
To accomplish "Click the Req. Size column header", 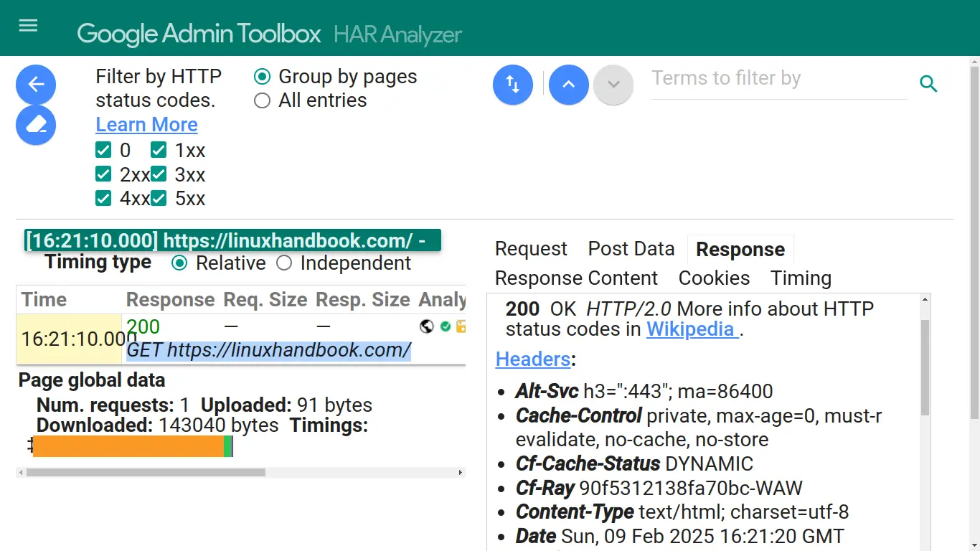I will [x=265, y=300].
